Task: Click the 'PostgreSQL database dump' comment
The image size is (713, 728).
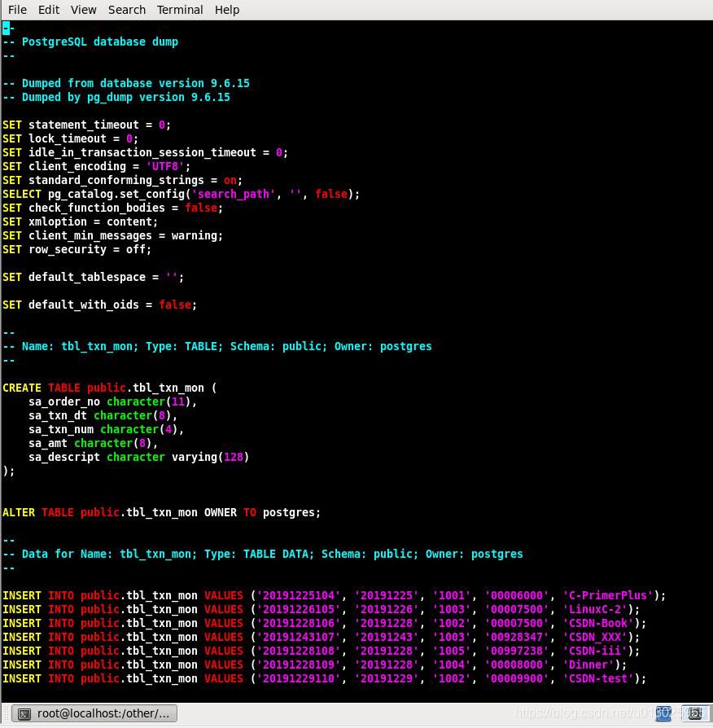Action: tap(99, 42)
